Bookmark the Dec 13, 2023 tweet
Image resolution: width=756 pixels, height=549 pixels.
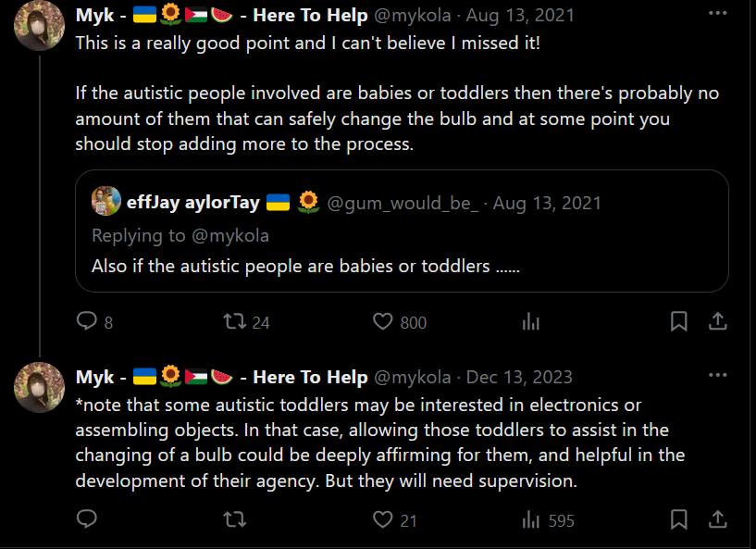click(679, 519)
